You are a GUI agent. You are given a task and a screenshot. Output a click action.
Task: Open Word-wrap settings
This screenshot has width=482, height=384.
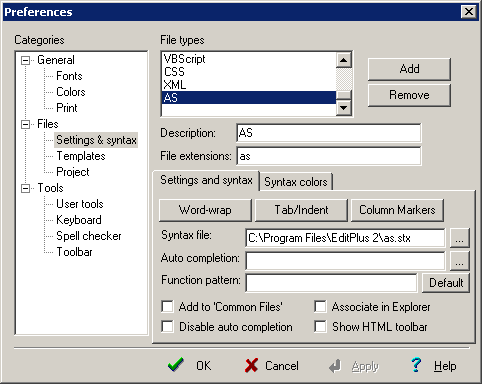205,210
